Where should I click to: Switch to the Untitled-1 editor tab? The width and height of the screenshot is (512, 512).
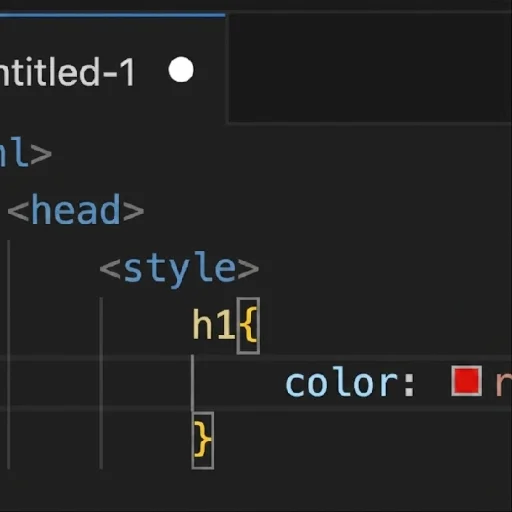pyautogui.click(x=67, y=72)
